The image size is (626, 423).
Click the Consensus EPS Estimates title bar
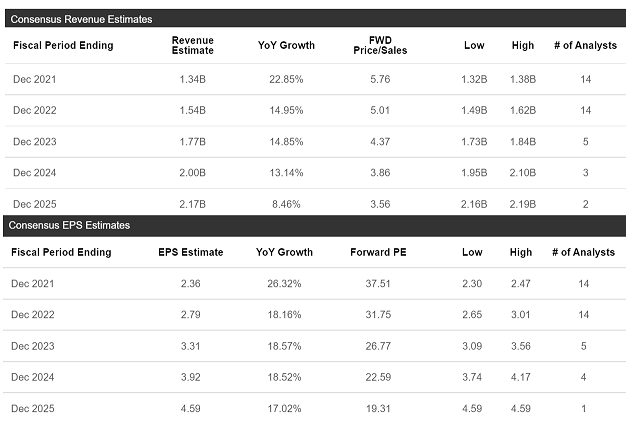point(313,225)
